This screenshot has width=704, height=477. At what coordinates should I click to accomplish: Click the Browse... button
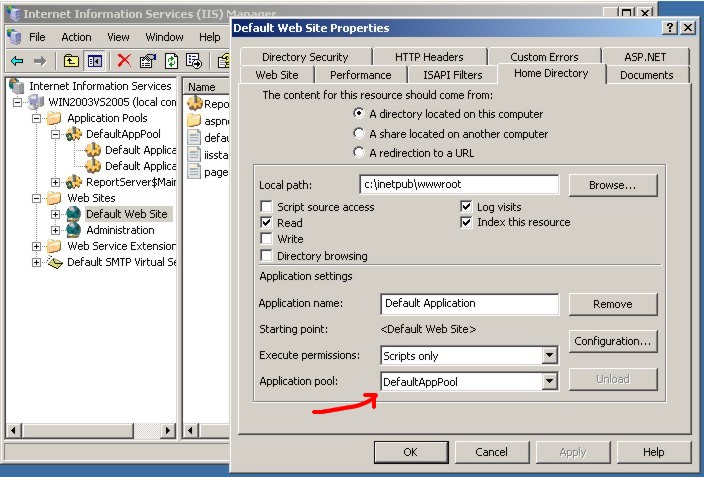(613, 185)
